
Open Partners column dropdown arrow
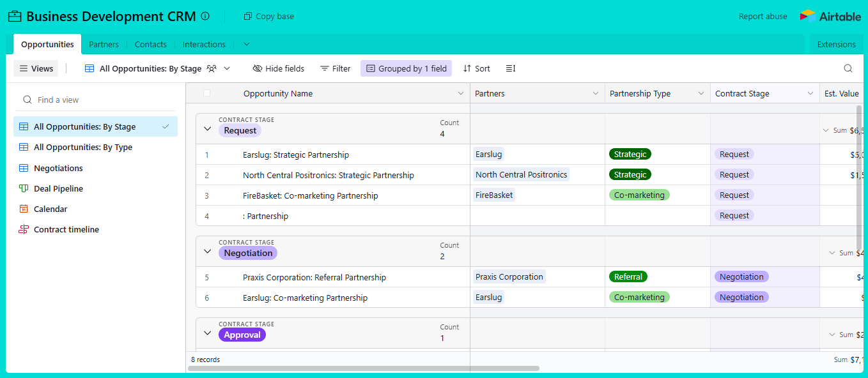596,93
